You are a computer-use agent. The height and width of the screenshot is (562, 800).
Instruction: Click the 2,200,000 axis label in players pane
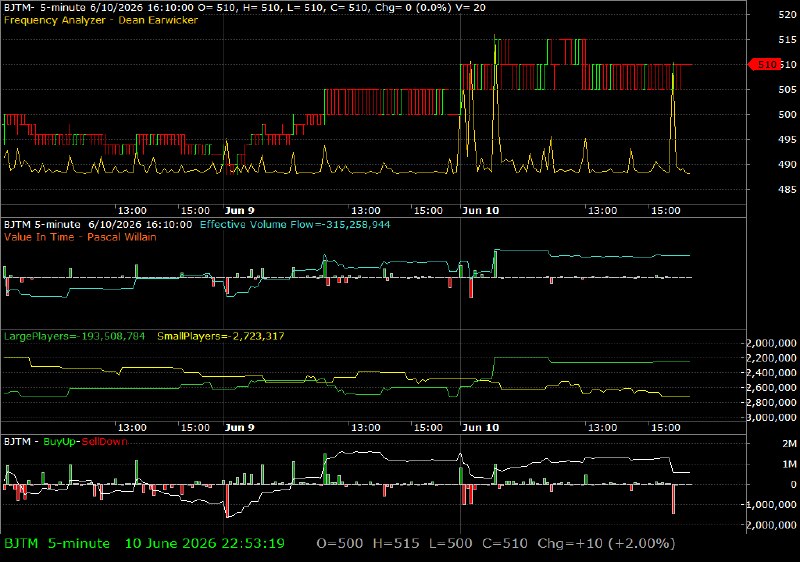point(771,359)
